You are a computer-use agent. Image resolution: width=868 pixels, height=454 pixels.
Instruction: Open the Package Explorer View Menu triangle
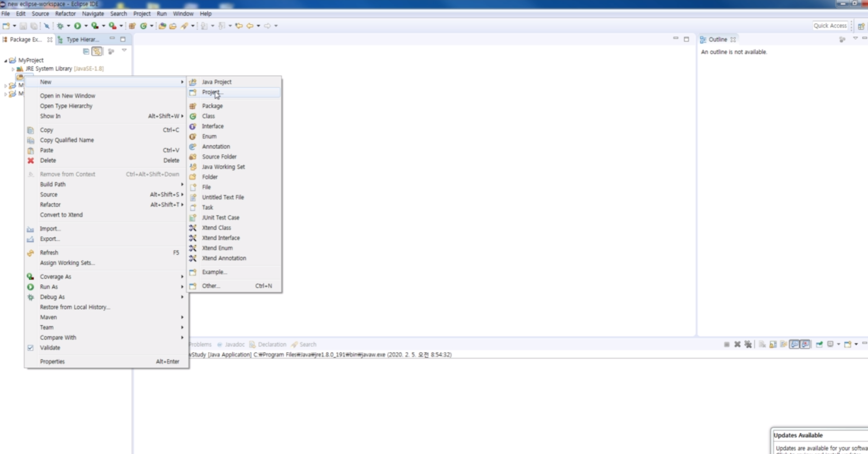(124, 50)
